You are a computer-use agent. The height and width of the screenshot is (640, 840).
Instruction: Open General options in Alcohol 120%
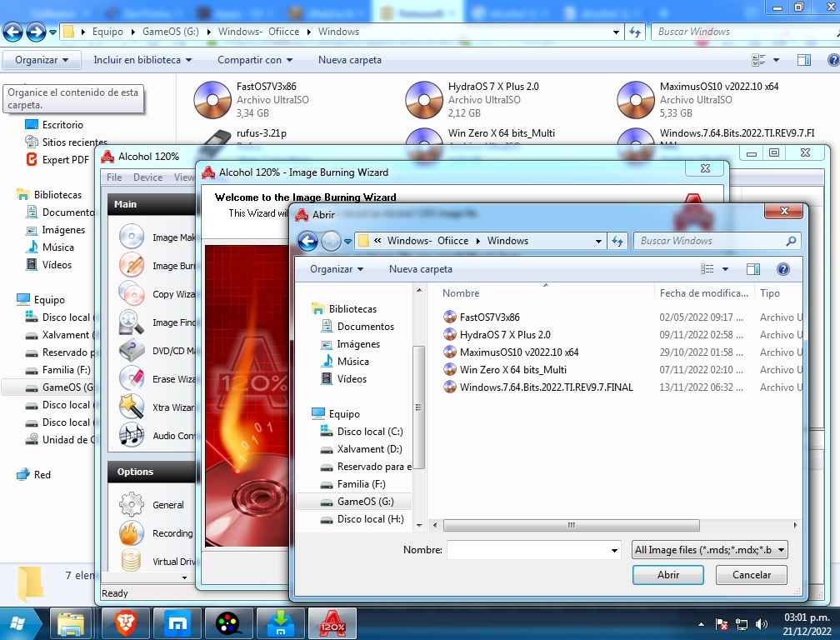click(x=152, y=504)
